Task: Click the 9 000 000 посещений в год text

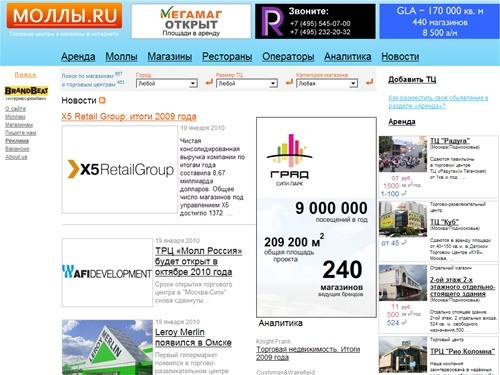Action: pyautogui.click(x=331, y=212)
